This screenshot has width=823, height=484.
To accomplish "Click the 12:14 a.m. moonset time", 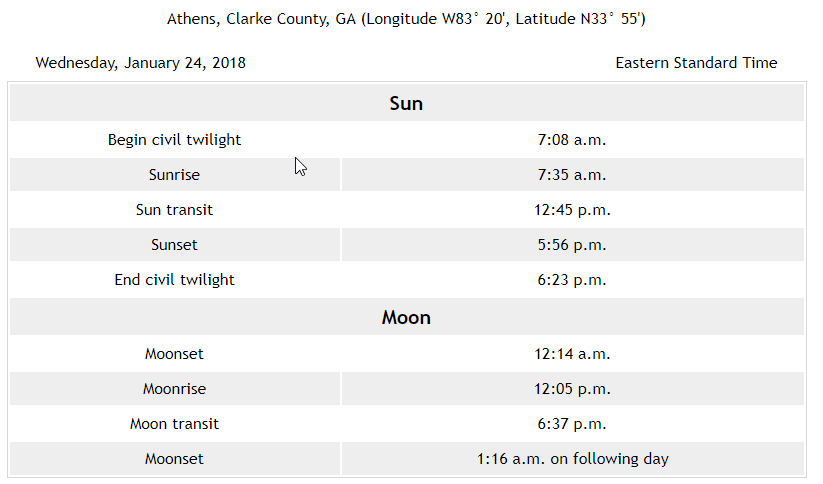I will [572, 353].
